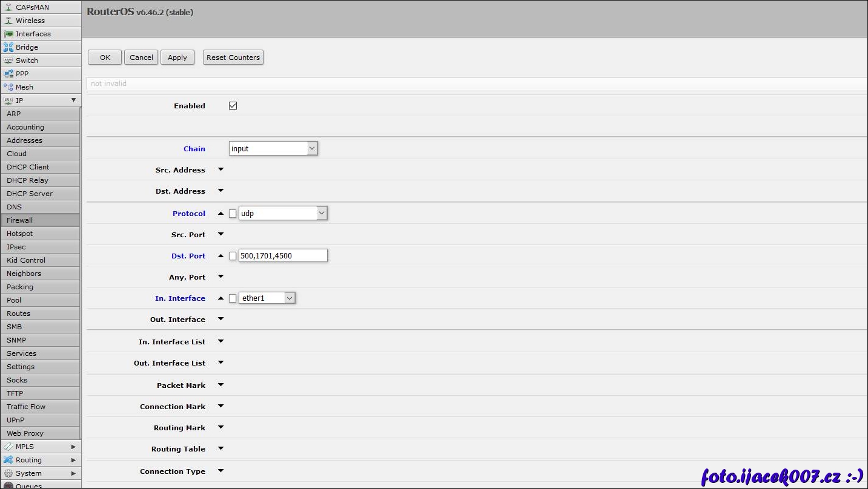Expand the Connection Mark option
868x489 pixels.
tap(220, 407)
